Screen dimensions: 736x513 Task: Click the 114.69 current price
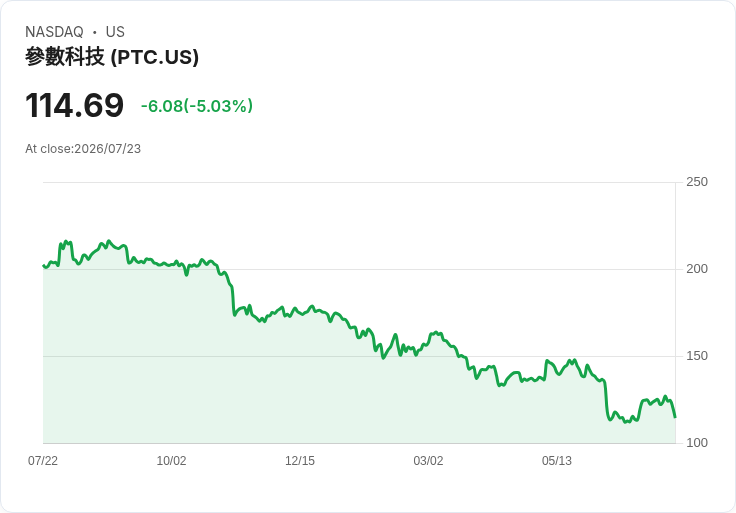pyautogui.click(x=74, y=105)
